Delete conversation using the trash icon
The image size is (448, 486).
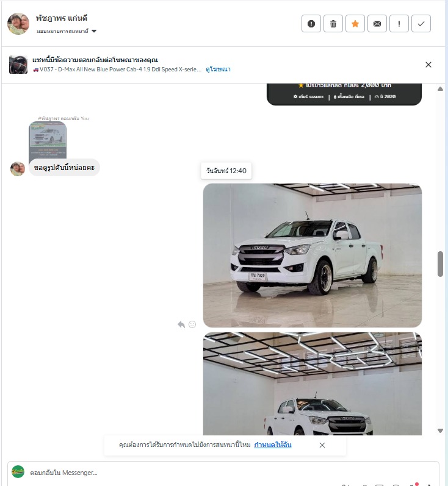pyautogui.click(x=333, y=24)
